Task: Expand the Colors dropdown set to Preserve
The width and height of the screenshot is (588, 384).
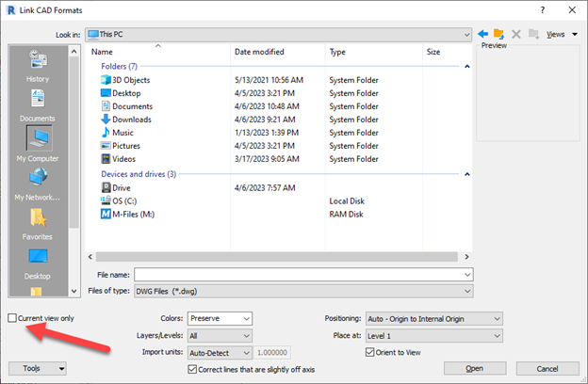Action: [x=220, y=319]
